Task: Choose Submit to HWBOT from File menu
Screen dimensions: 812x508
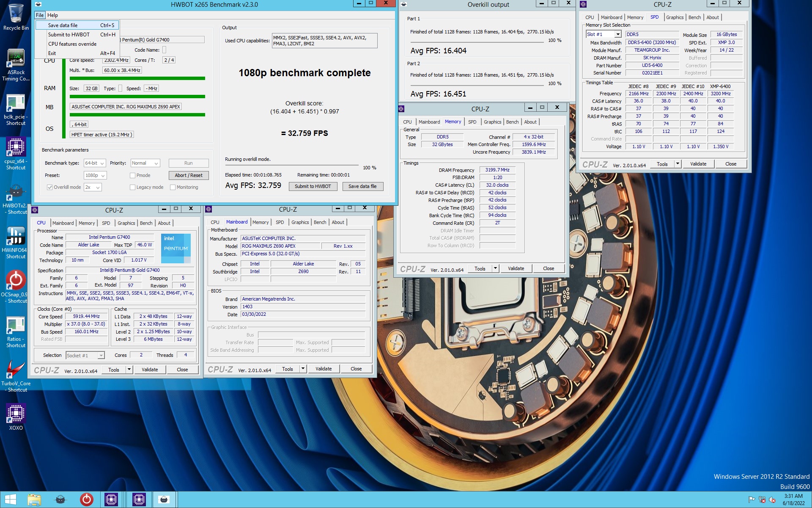Action: coord(77,35)
